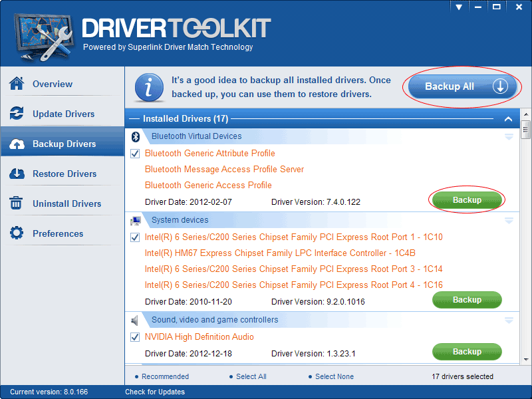Click Driver Date: 2010-11-20 text

[188, 302]
